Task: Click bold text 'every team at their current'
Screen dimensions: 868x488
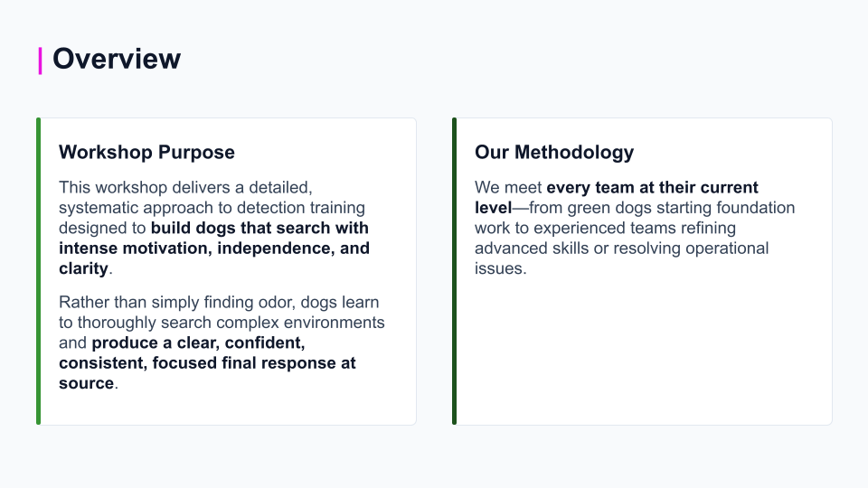Action: pyautogui.click(x=652, y=188)
